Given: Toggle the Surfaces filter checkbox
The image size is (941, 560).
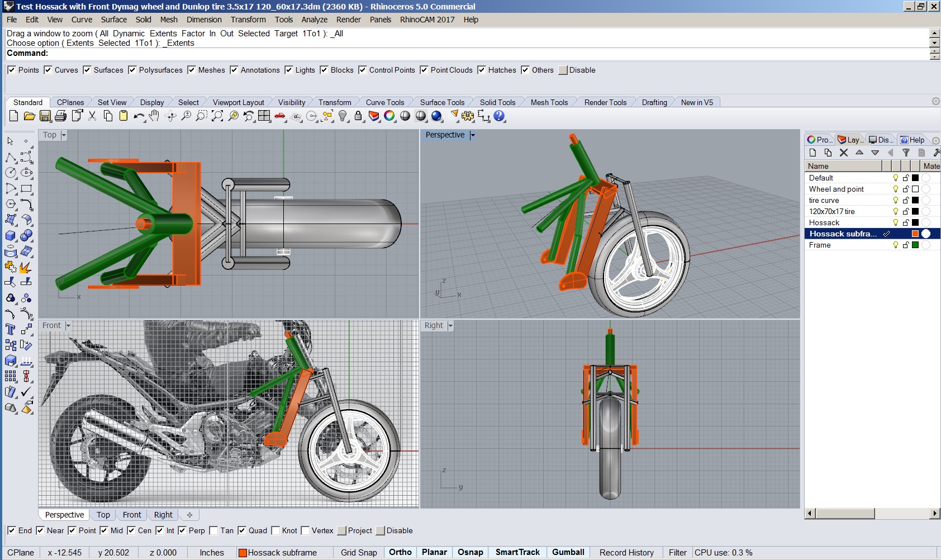Looking at the screenshot, I should pyautogui.click(x=87, y=70).
